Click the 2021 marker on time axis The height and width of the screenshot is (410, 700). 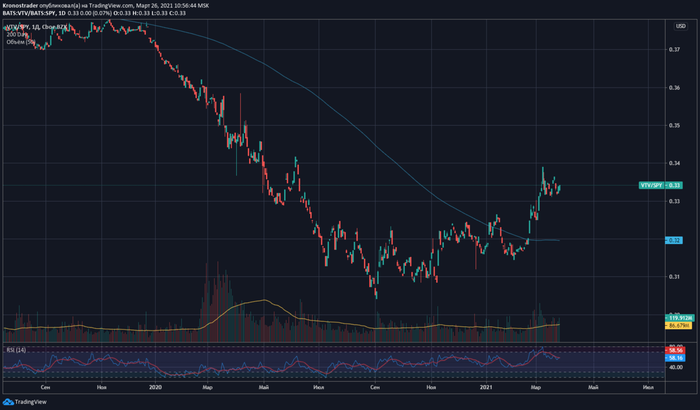(487, 385)
